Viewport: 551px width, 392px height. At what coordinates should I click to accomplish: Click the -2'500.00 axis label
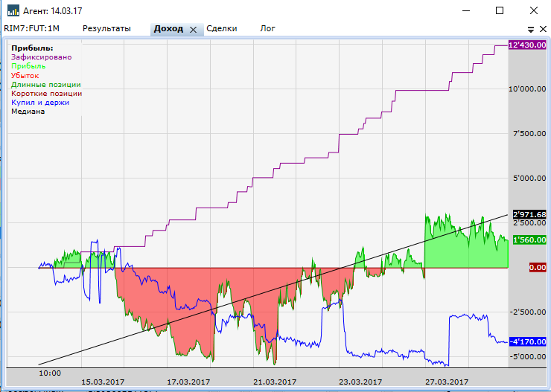[x=528, y=312]
